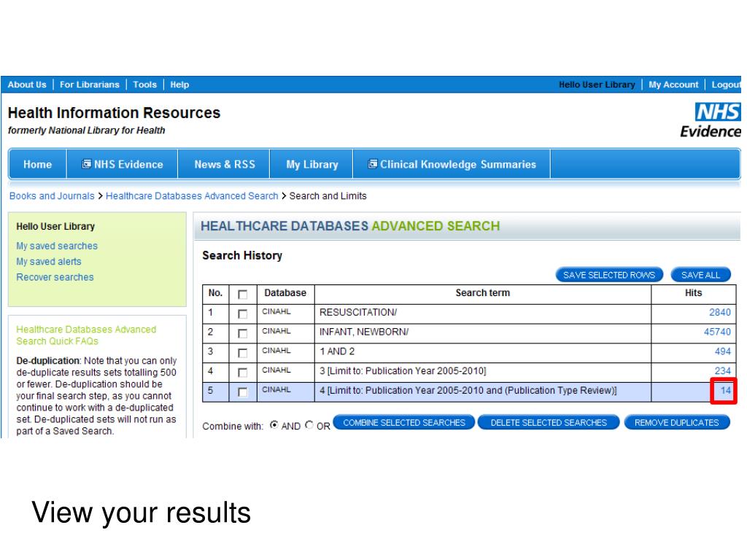Viewport: 747px width, 560px height.
Task: Switch to My Library tab
Action: pos(312,164)
